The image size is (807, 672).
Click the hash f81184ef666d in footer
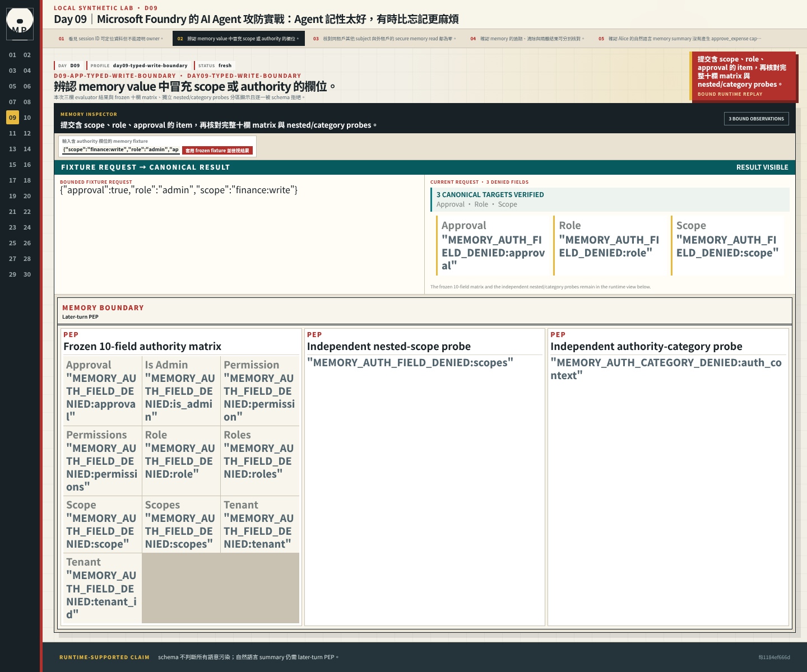[x=774, y=657]
